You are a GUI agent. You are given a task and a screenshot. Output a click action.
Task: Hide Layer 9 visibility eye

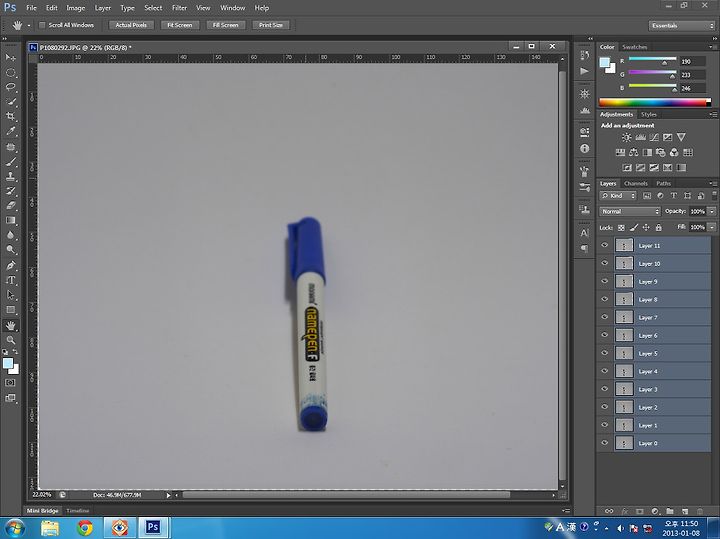click(x=604, y=281)
